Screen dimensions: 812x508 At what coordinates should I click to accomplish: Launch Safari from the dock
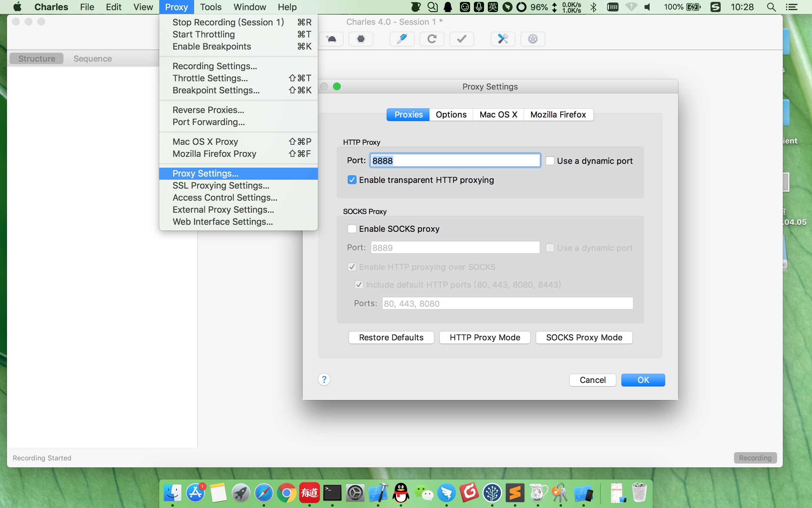(x=264, y=493)
